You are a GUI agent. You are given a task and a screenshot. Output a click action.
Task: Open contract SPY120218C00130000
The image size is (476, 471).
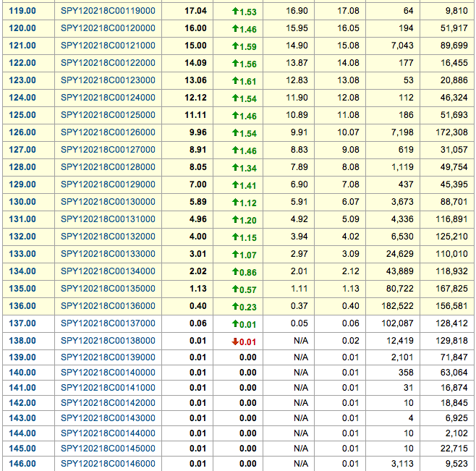pyautogui.click(x=108, y=202)
